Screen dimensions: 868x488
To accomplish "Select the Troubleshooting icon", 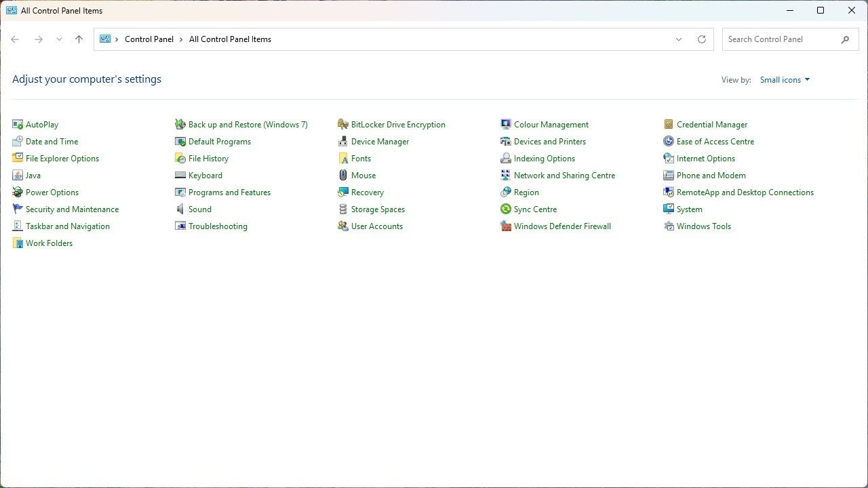I will point(180,226).
